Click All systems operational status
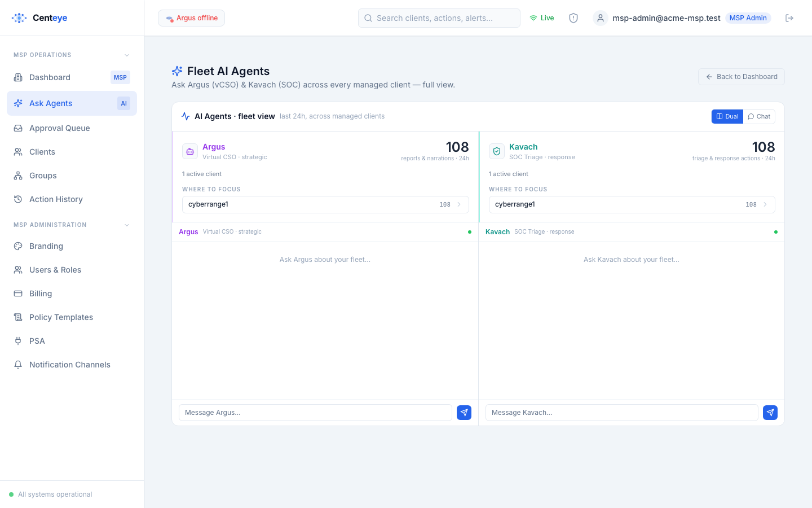Image resolution: width=812 pixels, height=508 pixels. pos(50,494)
